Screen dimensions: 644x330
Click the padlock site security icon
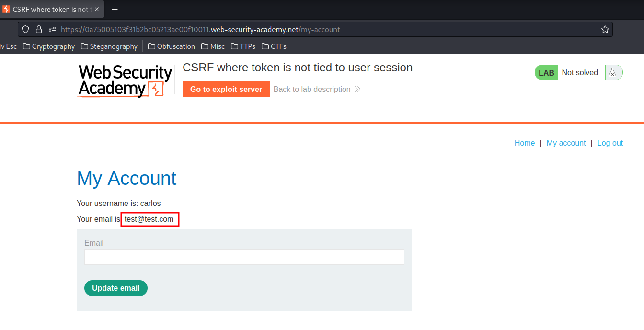(39, 29)
